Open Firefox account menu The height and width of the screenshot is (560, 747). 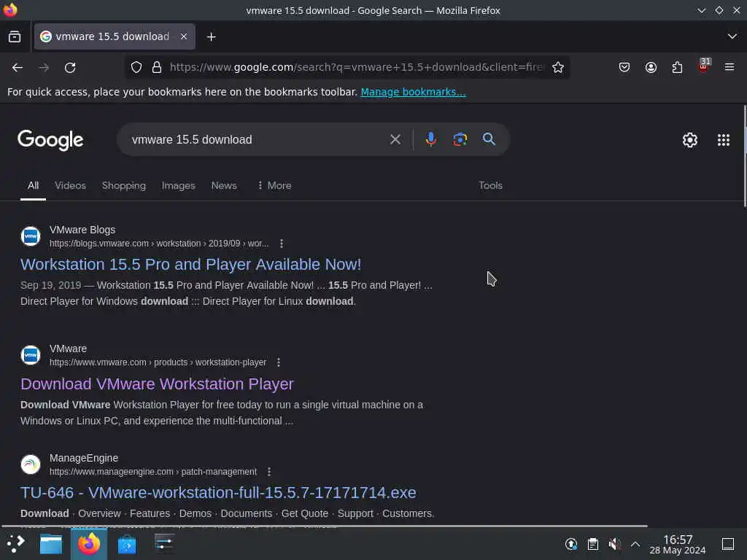pyautogui.click(x=651, y=67)
